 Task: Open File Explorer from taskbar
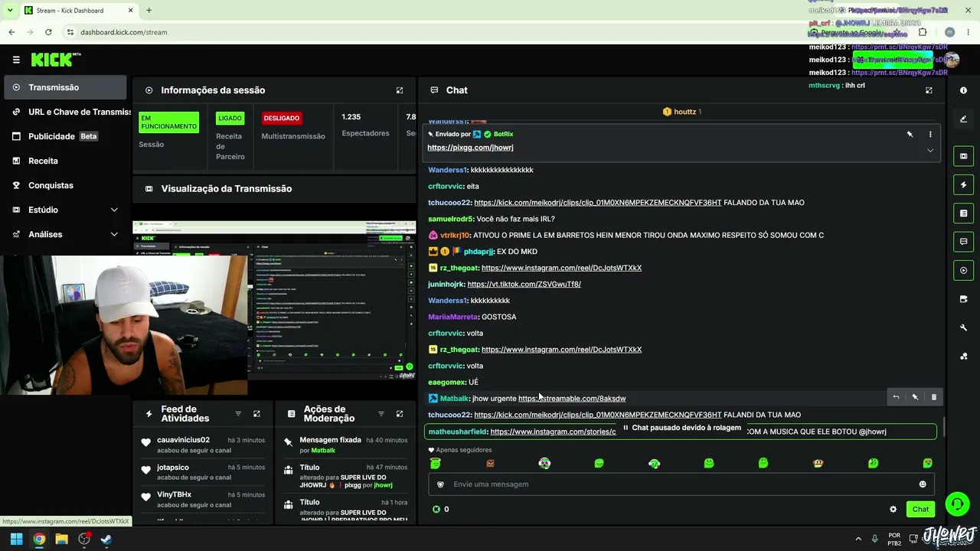62,539
